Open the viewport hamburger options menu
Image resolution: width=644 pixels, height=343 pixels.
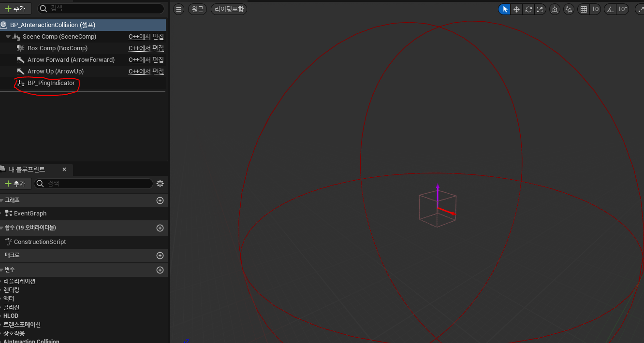click(x=178, y=9)
